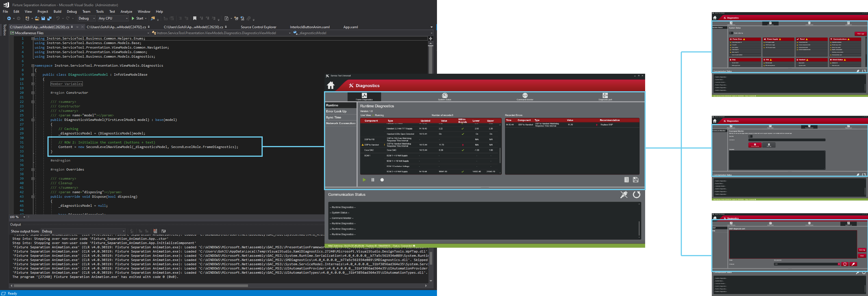The width and height of the screenshot is (868, 296).
Task: Open the Any CPU platform dropdown
Action: pos(113,19)
